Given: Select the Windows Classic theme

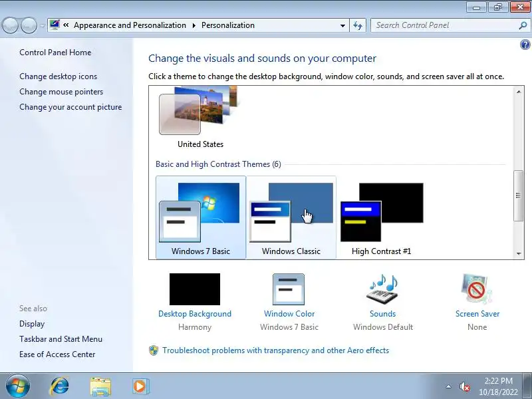Looking at the screenshot, I should click(291, 217).
